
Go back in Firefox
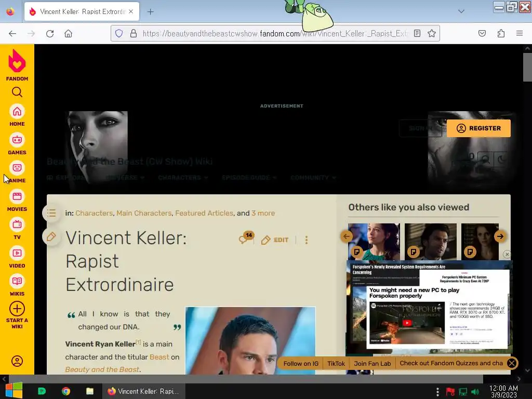[12, 34]
